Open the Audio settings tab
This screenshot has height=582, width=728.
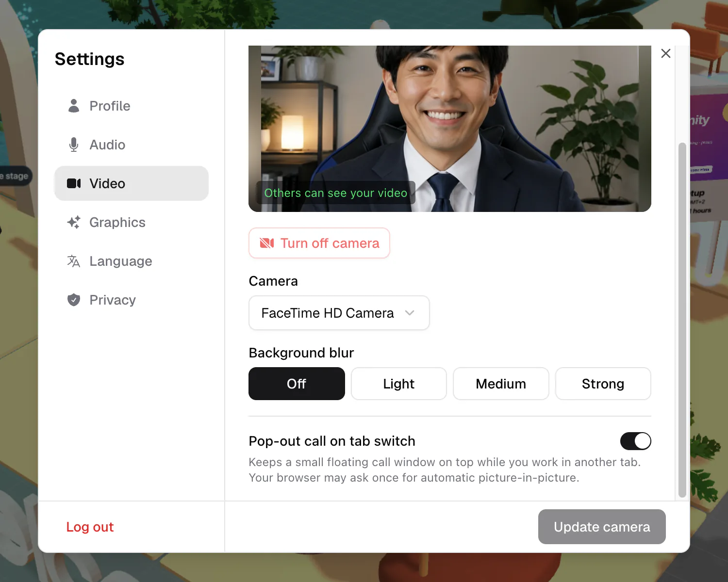(132, 145)
